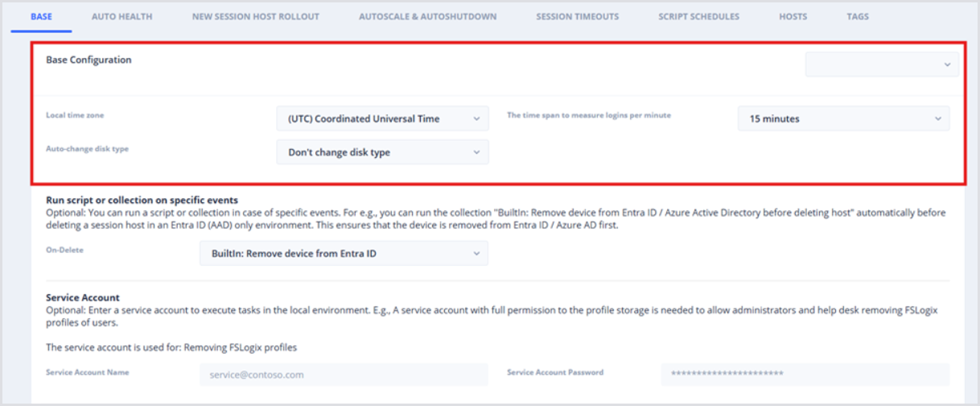Expand the 15 minutes time span dropdown
The height and width of the screenshot is (406, 980).
tap(843, 118)
